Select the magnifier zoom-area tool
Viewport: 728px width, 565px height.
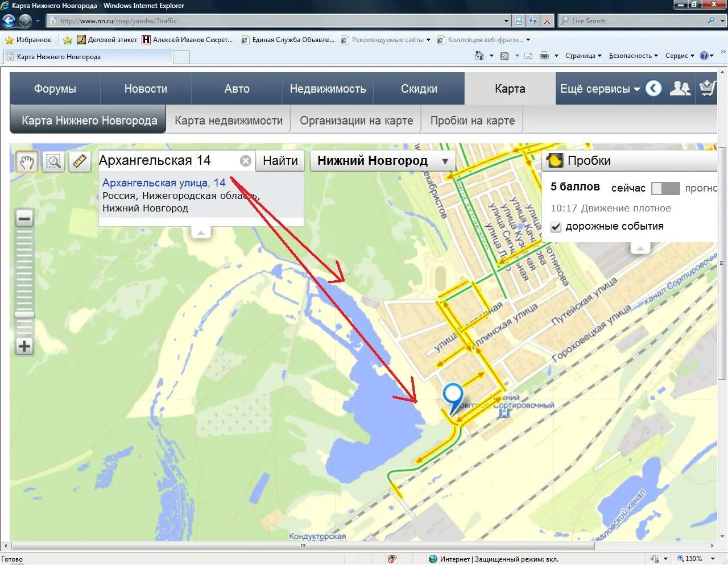click(53, 162)
